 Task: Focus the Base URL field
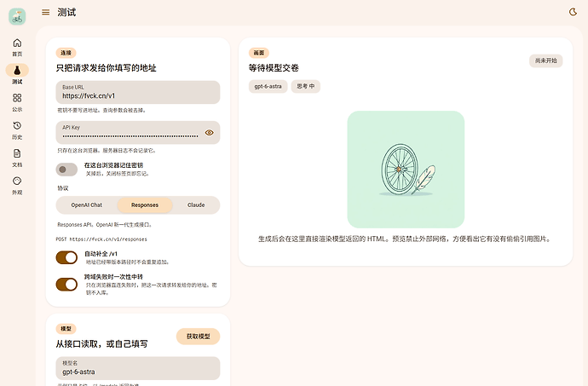(x=138, y=92)
